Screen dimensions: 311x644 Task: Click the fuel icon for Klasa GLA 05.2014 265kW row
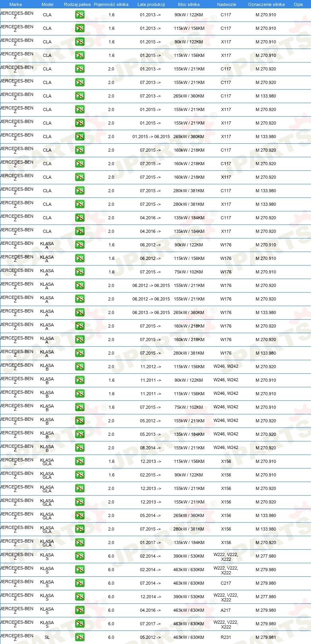[x=80, y=515]
